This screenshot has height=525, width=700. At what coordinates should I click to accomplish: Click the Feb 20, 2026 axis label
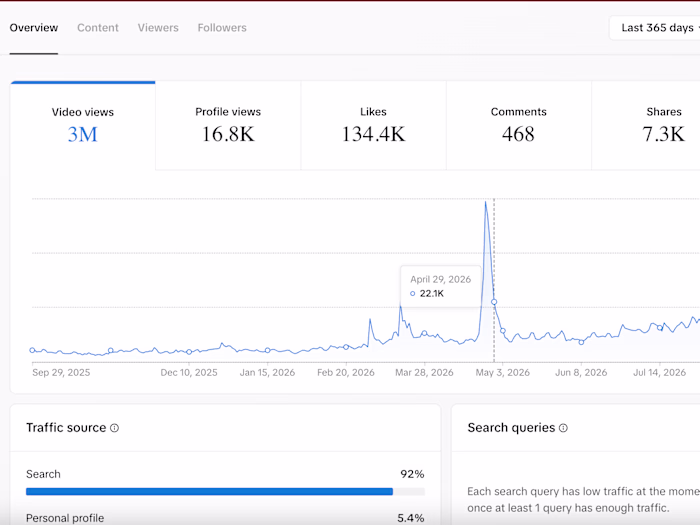click(346, 372)
